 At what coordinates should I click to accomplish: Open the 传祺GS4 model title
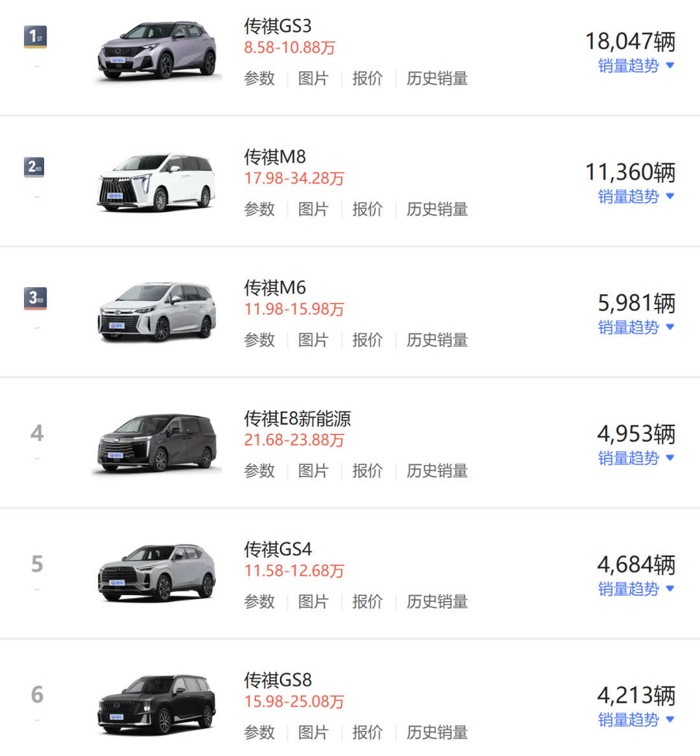click(277, 549)
